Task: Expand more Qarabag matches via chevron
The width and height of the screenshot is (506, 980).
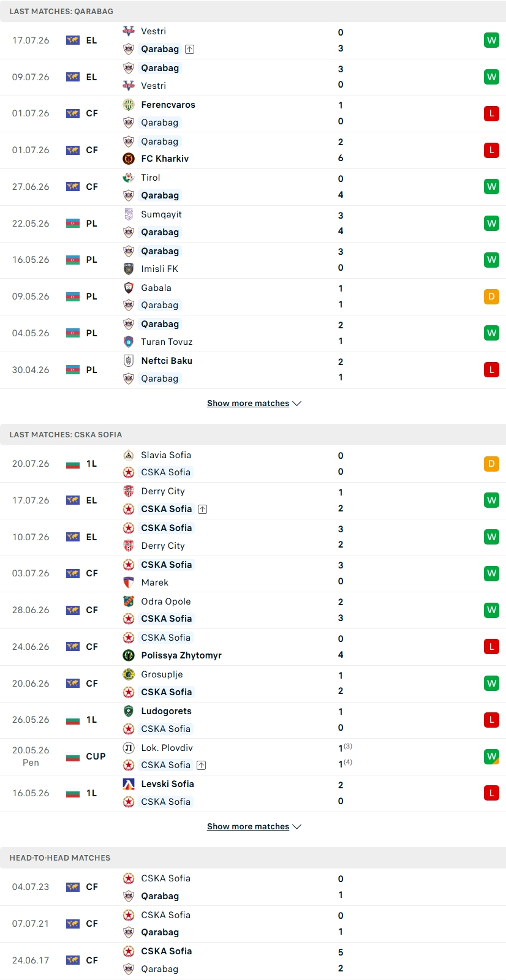Action: tap(297, 404)
